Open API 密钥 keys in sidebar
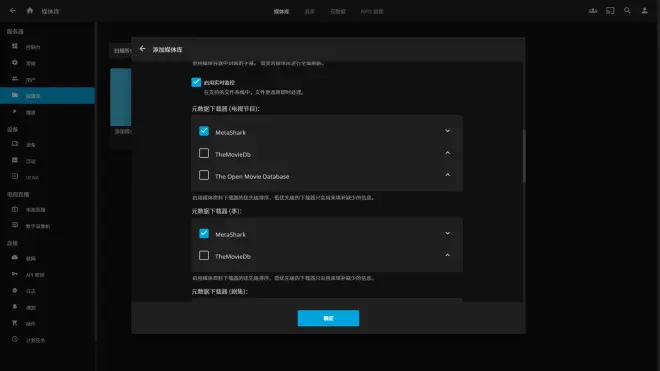 coord(47,275)
